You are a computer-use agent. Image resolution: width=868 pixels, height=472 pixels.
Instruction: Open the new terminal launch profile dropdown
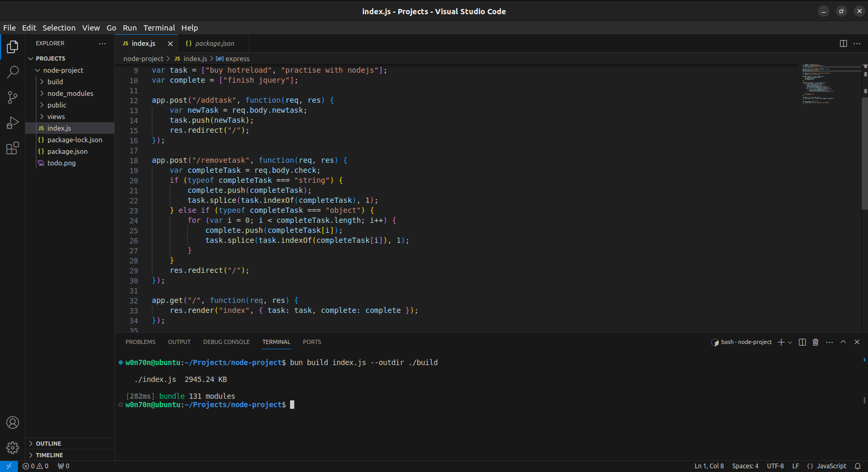tap(790, 342)
